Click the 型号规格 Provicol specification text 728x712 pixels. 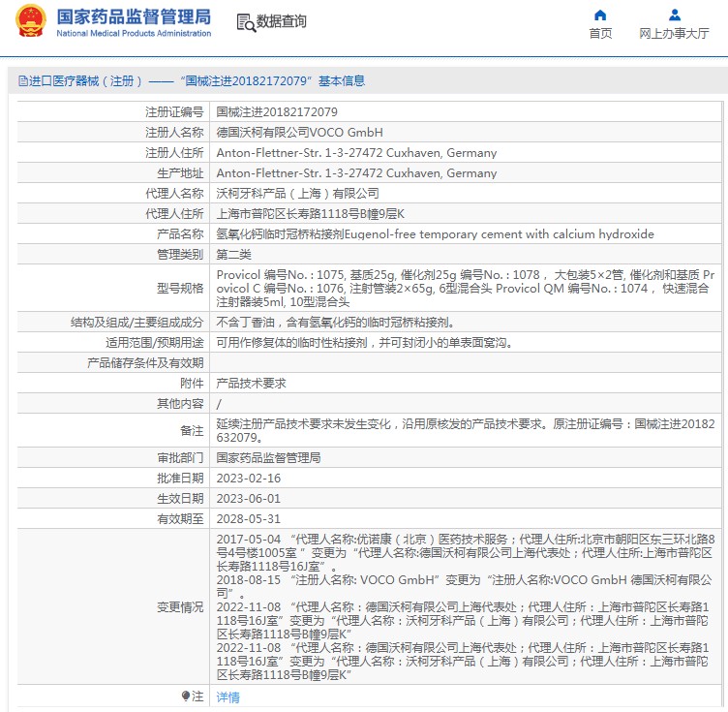coord(466,289)
